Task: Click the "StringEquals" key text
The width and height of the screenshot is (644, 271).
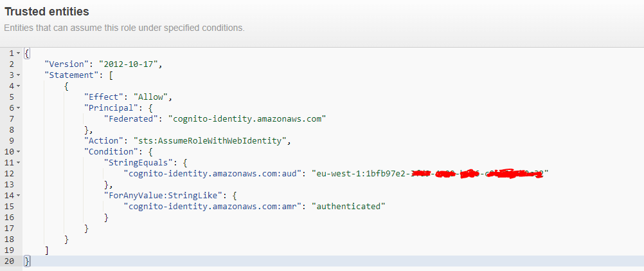Action: [138, 163]
